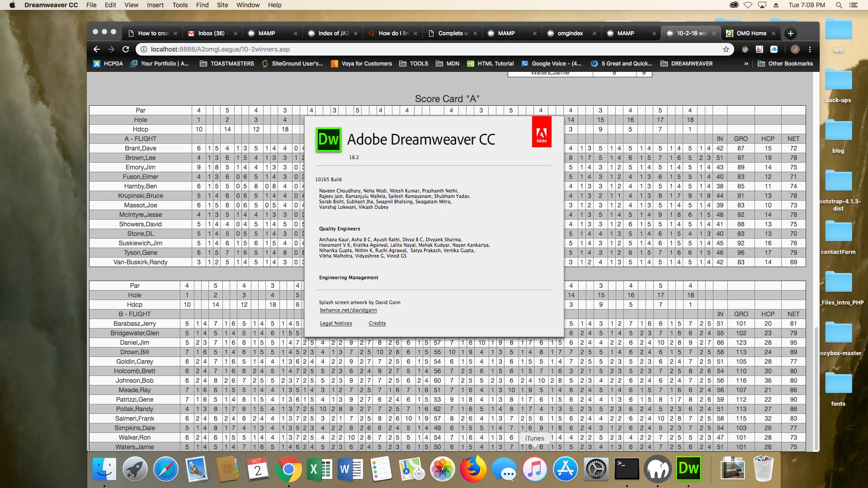Screen dimensions: 868x488
Task: Click the Credits link
Action: tap(377, 323)
